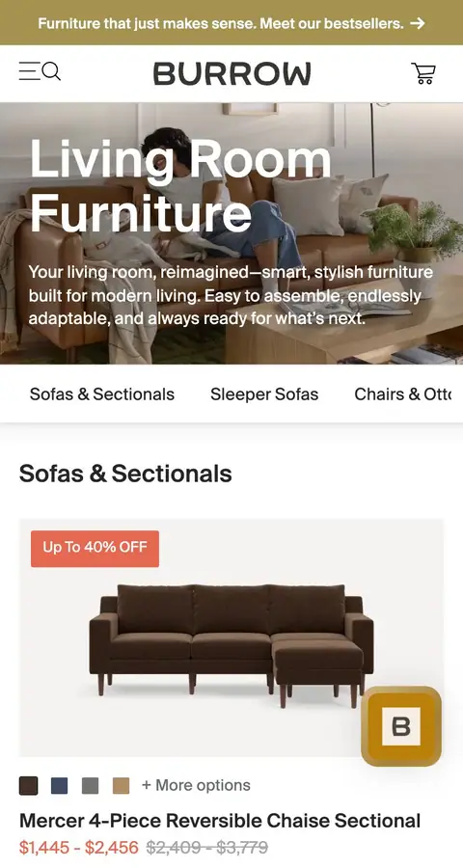The image size is (463, 868).
Task: Switch to the Sleeper Sofas tab
Action: point(264,394)
